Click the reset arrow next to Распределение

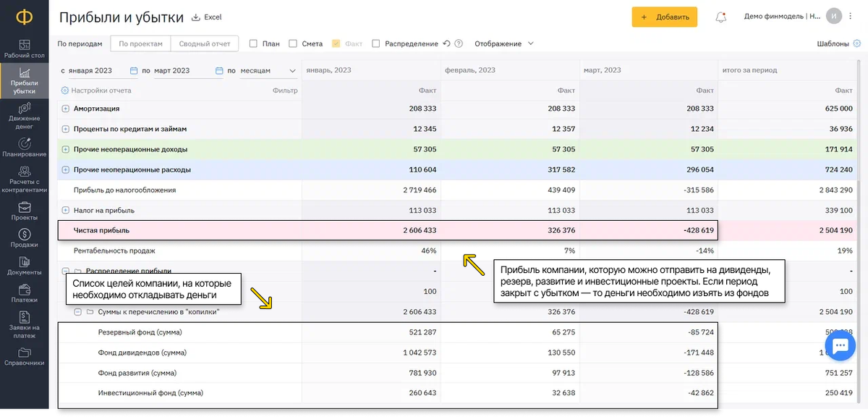(446, 43)
